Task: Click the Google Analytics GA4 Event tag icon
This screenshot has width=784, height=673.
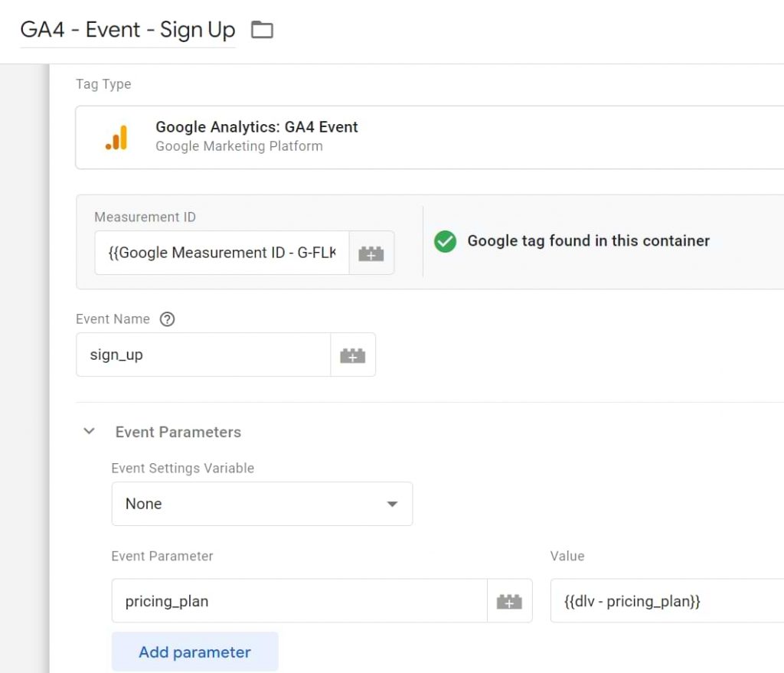Action: click(x=116, y=136)
